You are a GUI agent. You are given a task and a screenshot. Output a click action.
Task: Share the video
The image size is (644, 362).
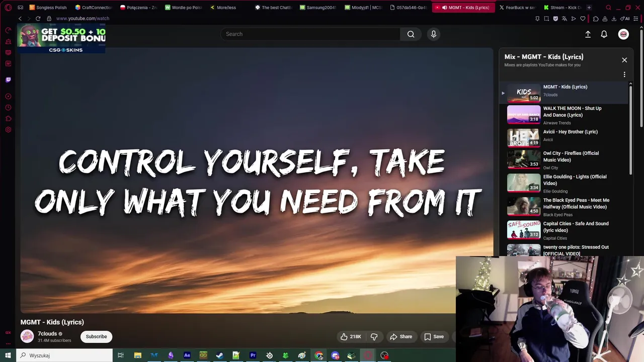point(401,336)
